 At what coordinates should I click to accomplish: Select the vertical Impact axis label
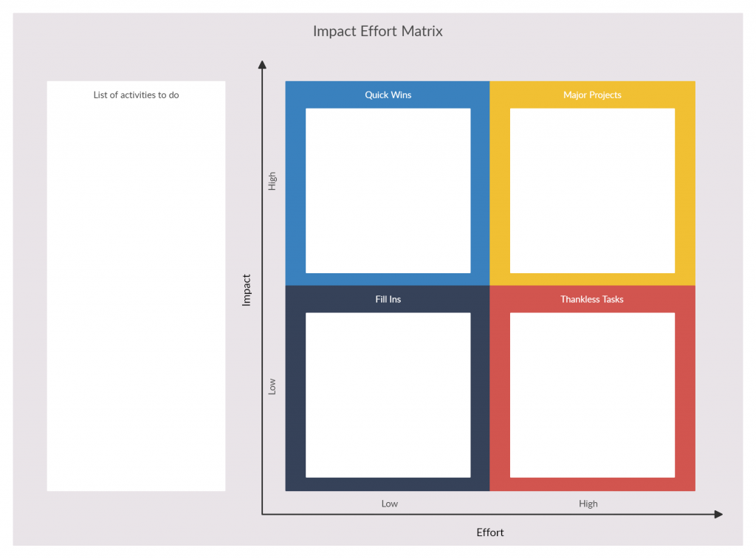[x=247, y=289]
